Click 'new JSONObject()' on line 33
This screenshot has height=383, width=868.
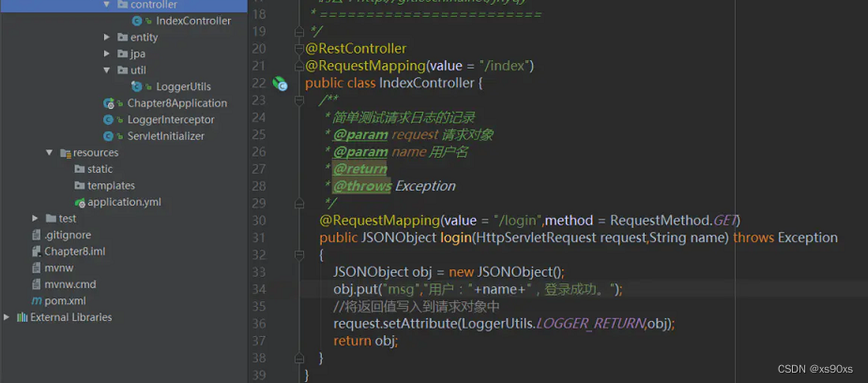click(x=507, y=271)
